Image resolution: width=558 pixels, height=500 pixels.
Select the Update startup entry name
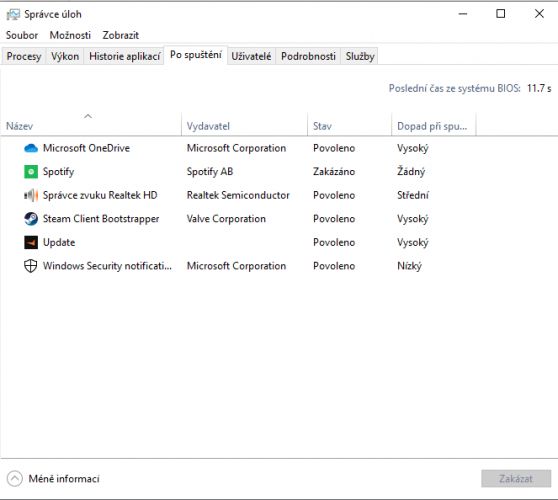(x=59, y=242)
